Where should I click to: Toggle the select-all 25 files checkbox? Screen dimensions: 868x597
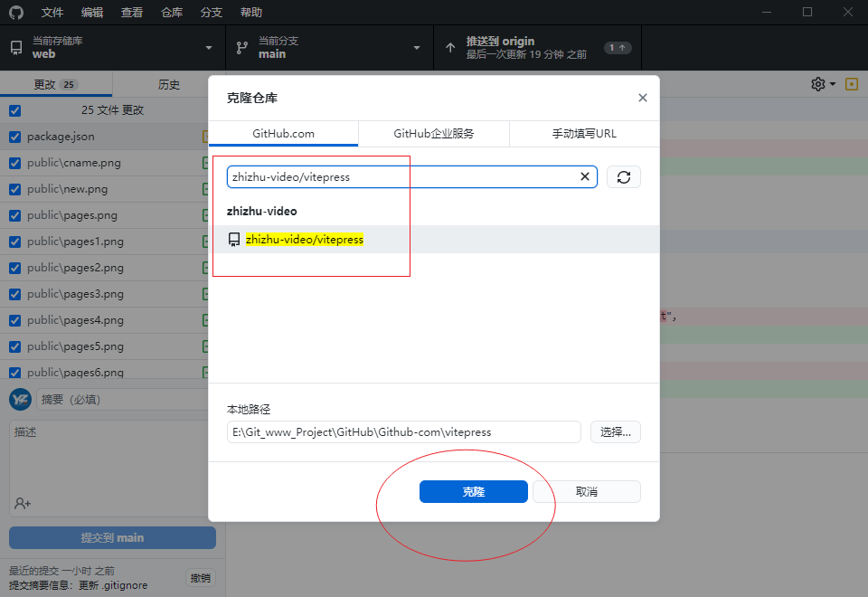click(x=15, y=110)
